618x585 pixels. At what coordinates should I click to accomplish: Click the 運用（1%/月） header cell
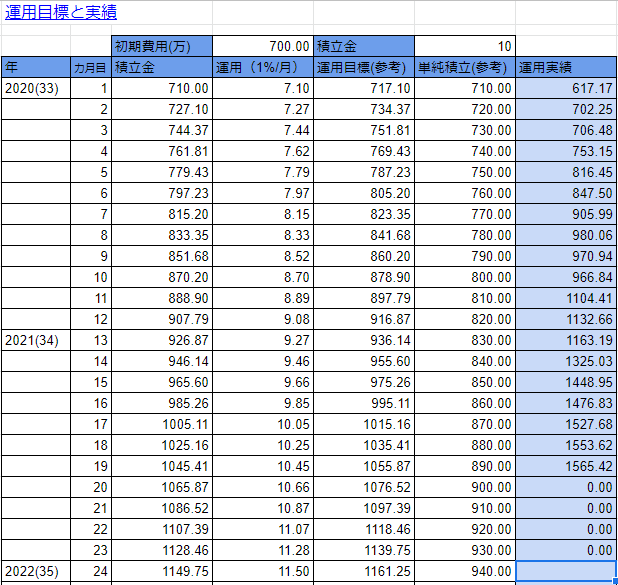coord(262,67)
